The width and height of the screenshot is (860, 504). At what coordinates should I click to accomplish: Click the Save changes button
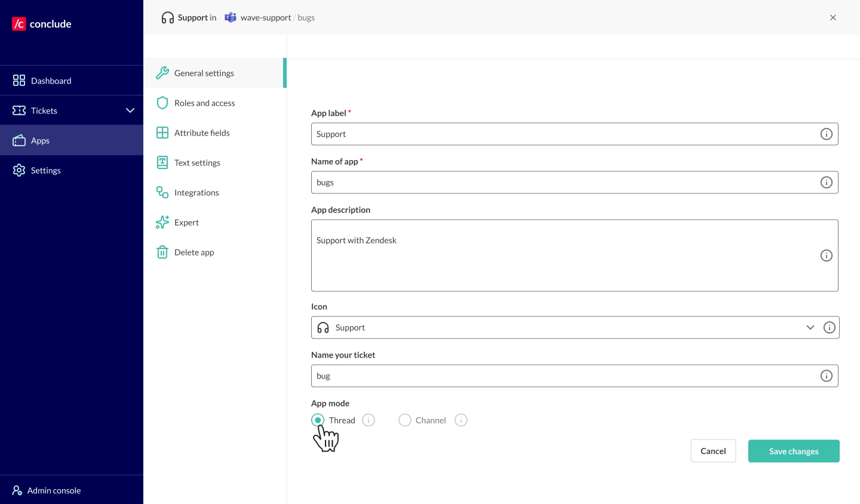click(x=794, y=451)
